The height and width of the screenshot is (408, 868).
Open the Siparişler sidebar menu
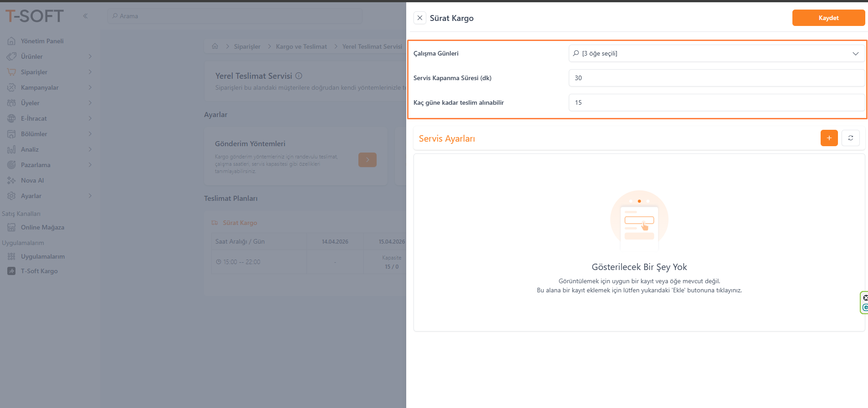[x=50, y=72]
